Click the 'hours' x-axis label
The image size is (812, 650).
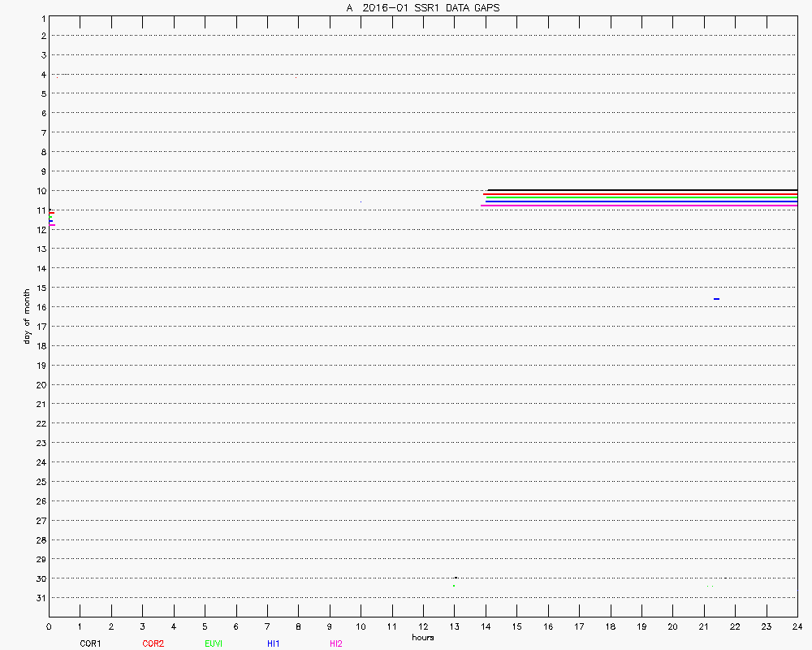[422, 637]
